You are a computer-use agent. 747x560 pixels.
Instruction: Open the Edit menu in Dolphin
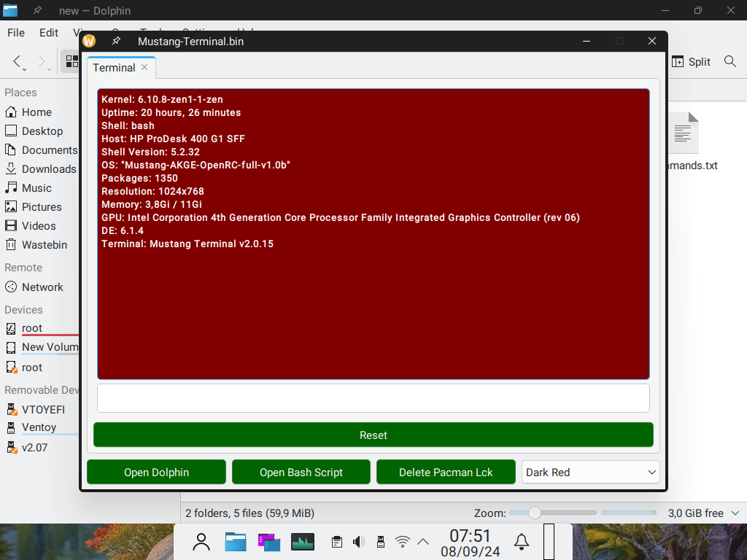point(49,32)
